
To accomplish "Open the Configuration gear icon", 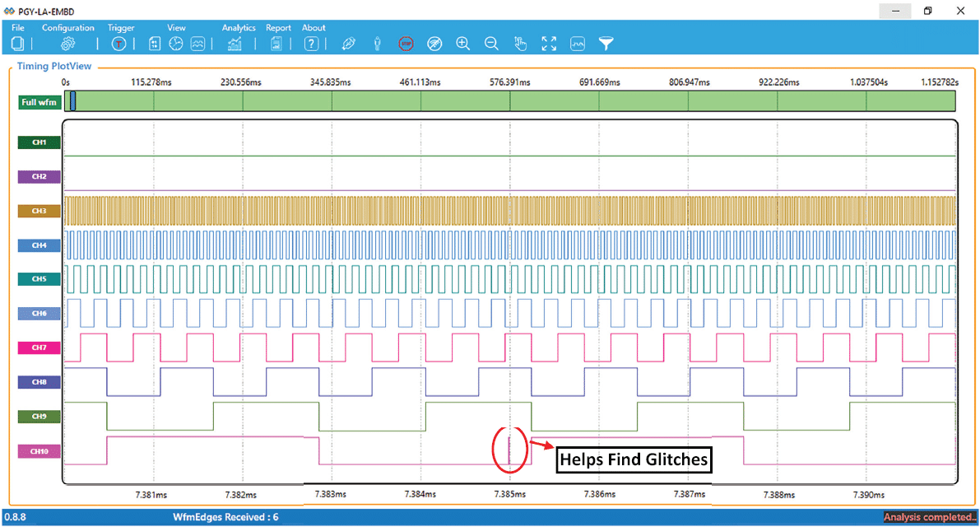I will [x=68, y=44].
